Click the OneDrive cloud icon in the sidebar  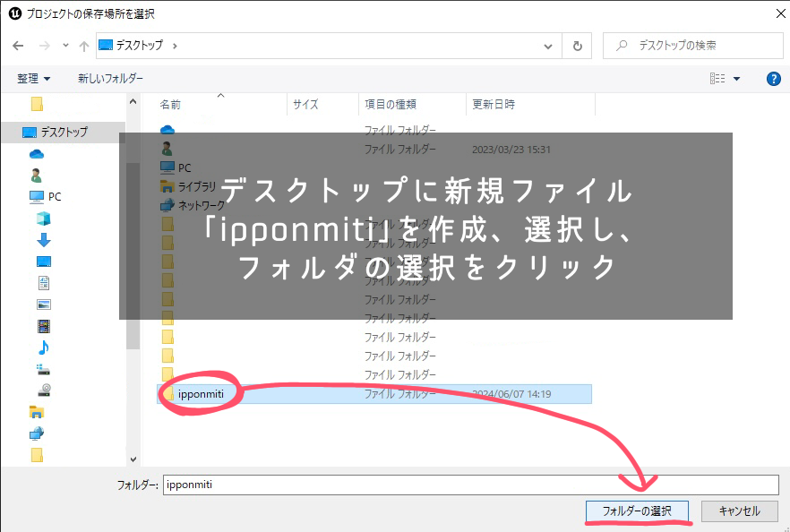point(37,154)
